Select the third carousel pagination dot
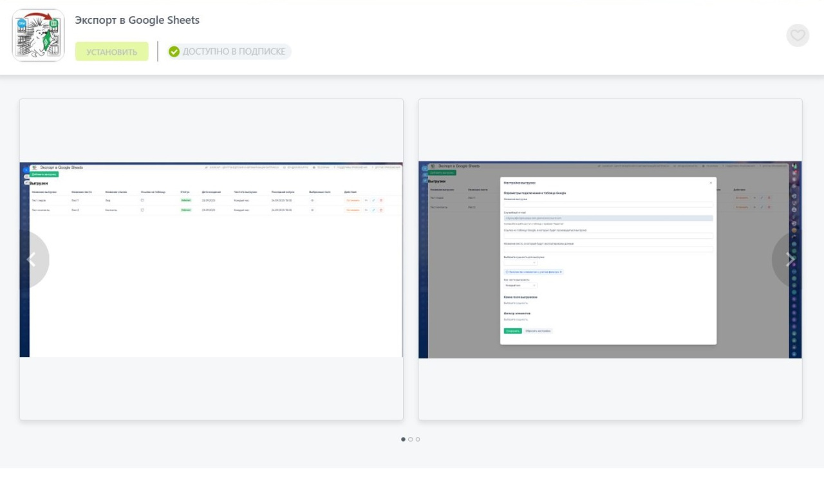Image resolution: width=824 pixels, height=504 pixels. [x=418, y=440]
